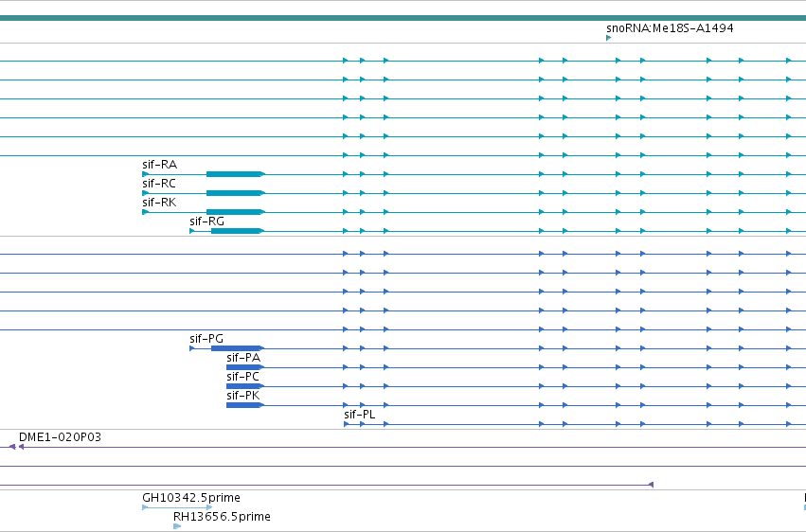This screenshot has width=806, height=532.
Task: Click the start arrow of sif-RC transcript
Action: 146,193
